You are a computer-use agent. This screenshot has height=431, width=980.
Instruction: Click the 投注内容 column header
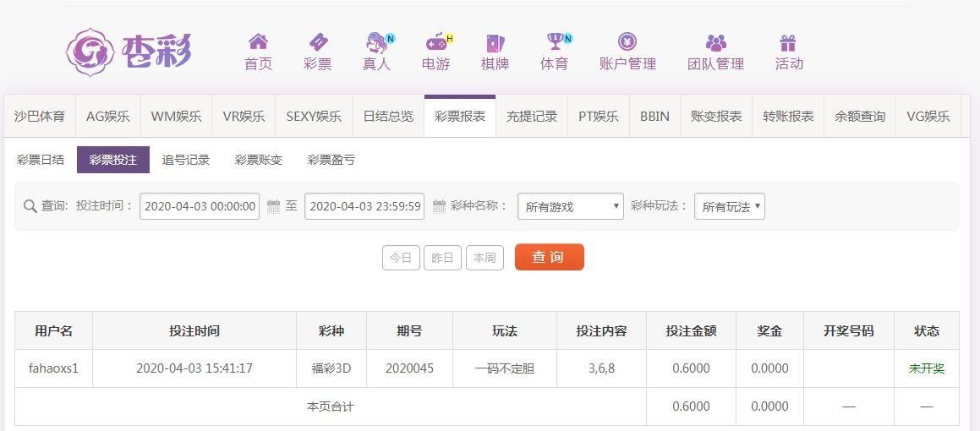tap(602, 331)
